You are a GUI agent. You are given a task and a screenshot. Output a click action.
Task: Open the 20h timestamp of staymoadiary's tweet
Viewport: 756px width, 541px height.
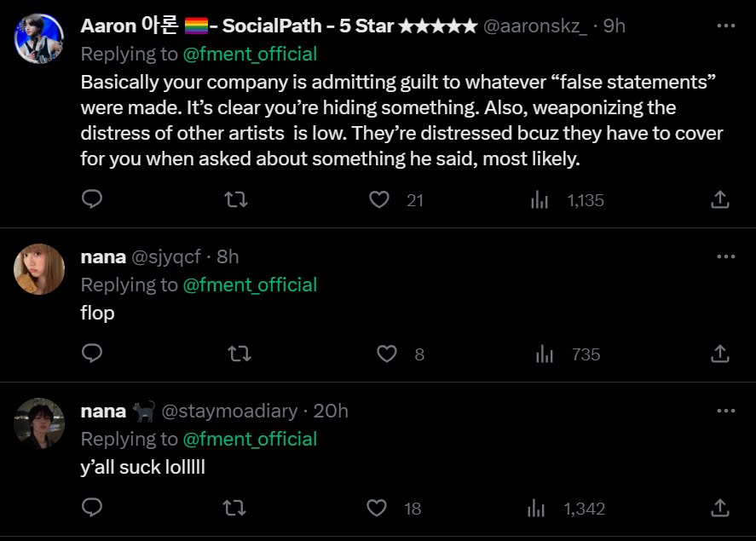point(331,411)
